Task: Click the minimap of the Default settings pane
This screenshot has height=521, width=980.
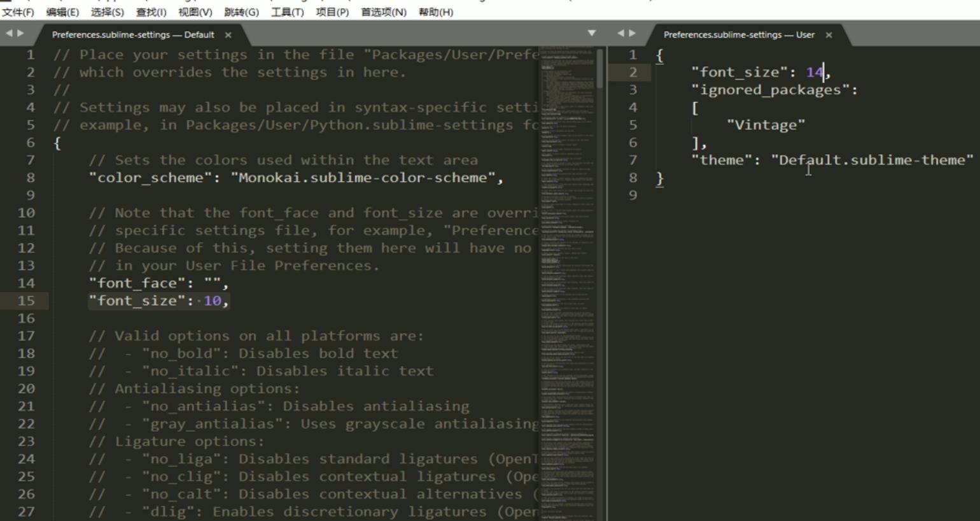Action: pos(567,283)
